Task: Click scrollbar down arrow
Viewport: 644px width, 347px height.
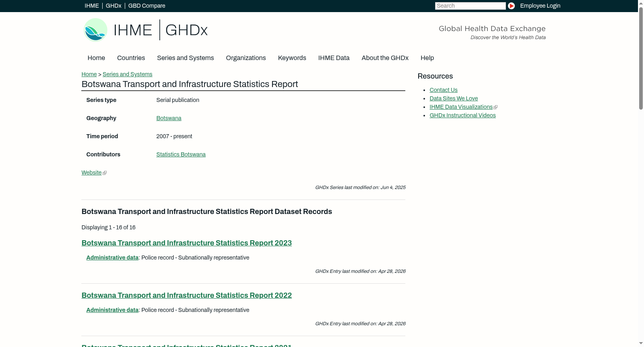Action: click(x=641, y=344)
